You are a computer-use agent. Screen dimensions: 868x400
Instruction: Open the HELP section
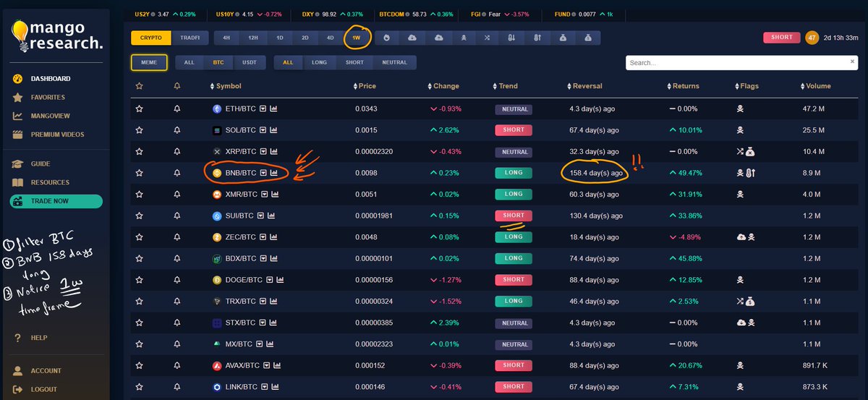(x=39, y=338)
